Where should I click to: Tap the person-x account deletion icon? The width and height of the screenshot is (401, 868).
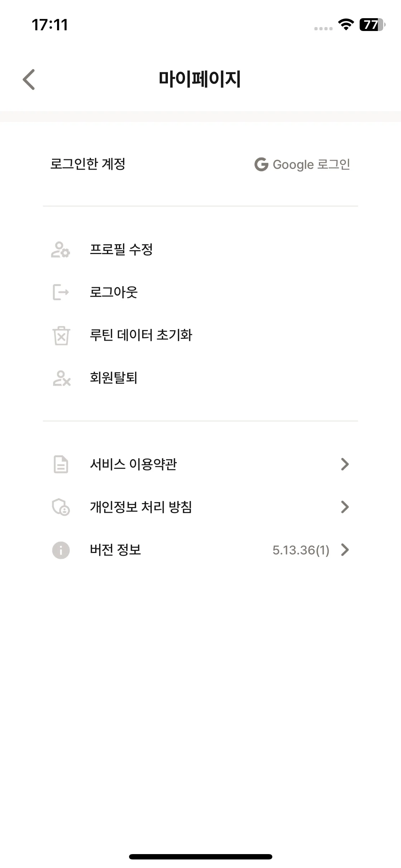tap(61, 378)
